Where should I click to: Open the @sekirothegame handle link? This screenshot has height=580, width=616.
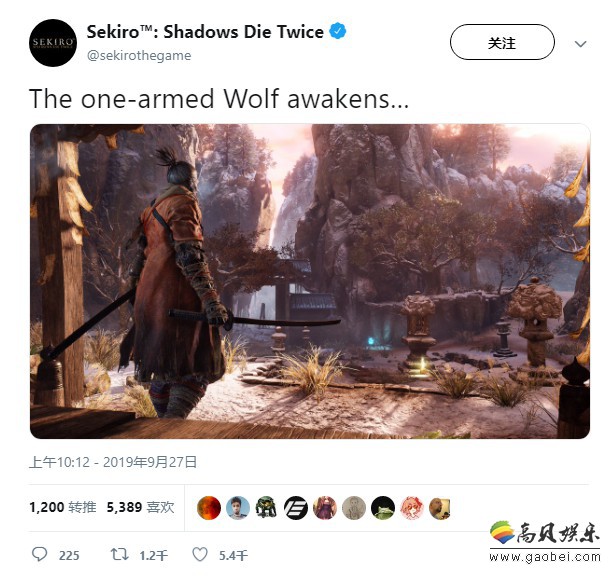(x=139, y=55)
